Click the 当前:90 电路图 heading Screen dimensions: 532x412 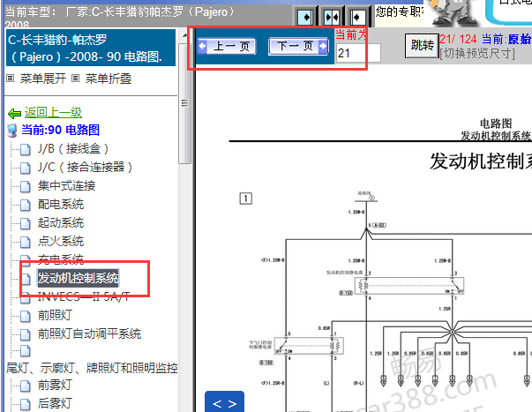tap(60, 130)
